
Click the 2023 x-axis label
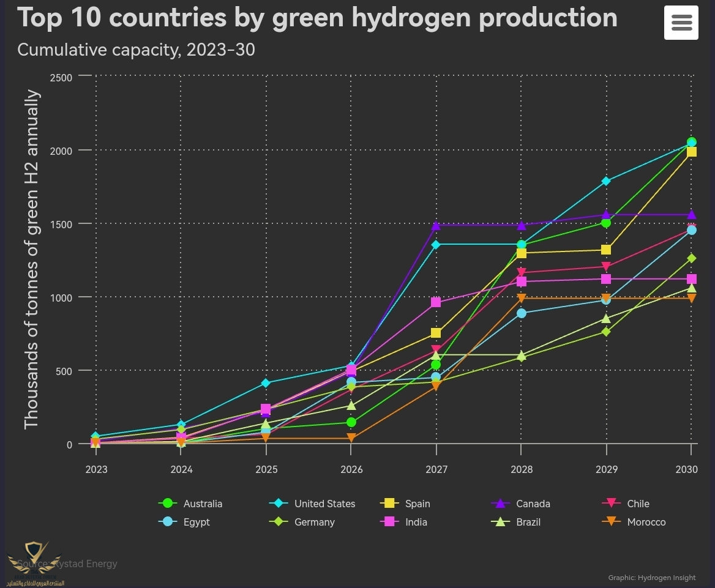[96, 469]
